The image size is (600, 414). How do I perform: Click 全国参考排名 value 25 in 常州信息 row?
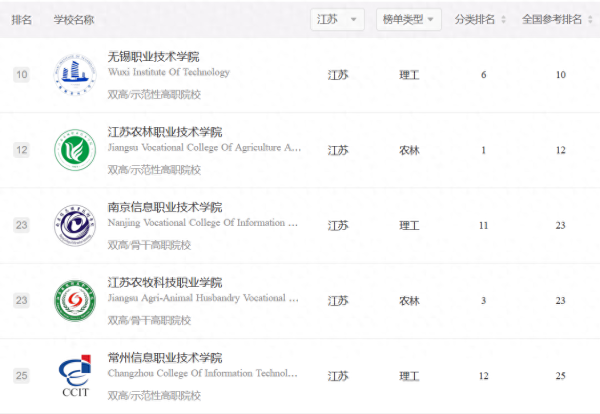point(561,376)
